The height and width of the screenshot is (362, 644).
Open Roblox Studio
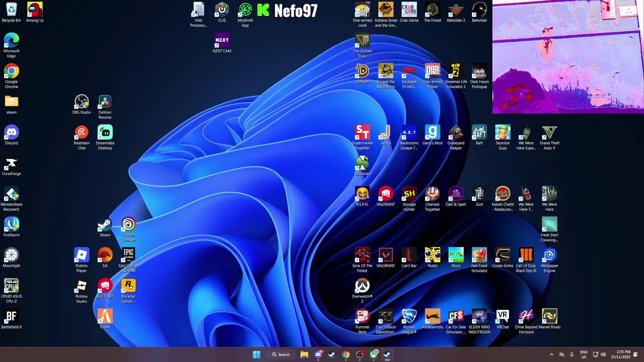coord(82,291)
